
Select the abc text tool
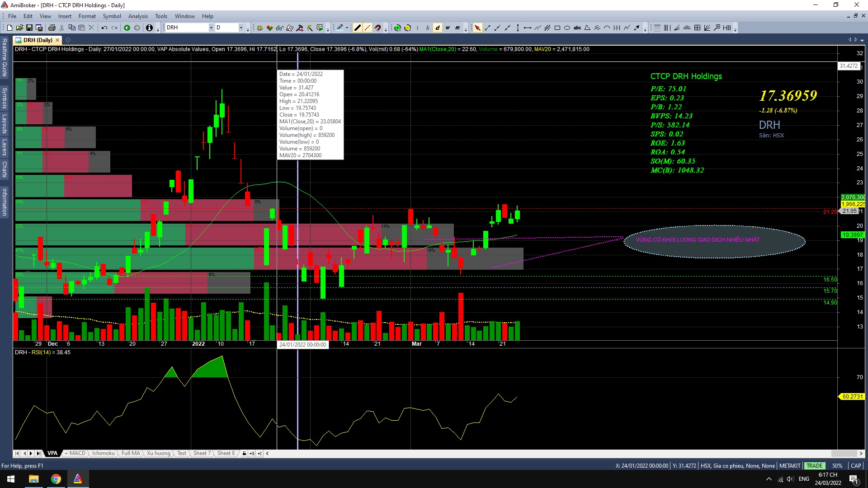[x=577, y=28]
